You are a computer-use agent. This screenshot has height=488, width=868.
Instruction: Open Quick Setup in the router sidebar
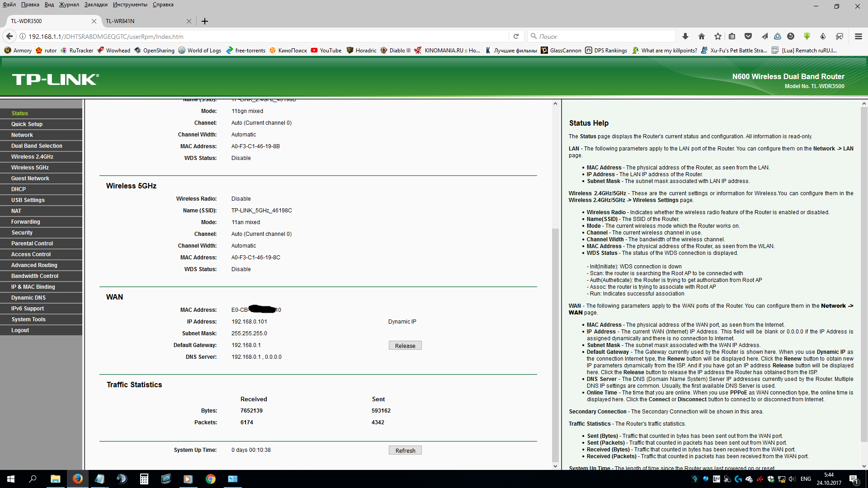[41, 124]
